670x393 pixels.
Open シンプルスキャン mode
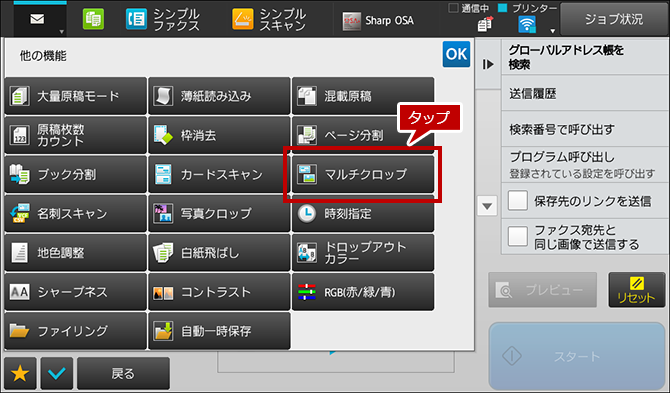click(x=269, y=20)
